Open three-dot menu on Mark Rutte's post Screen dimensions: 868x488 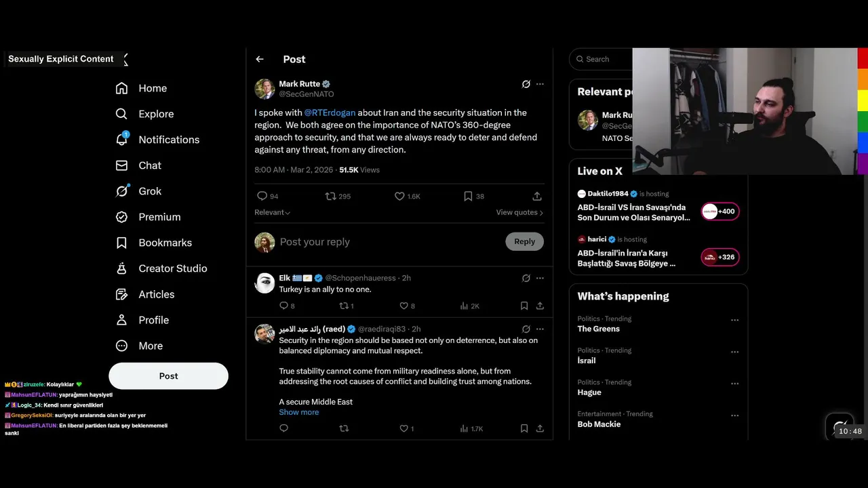click(540, 84)
